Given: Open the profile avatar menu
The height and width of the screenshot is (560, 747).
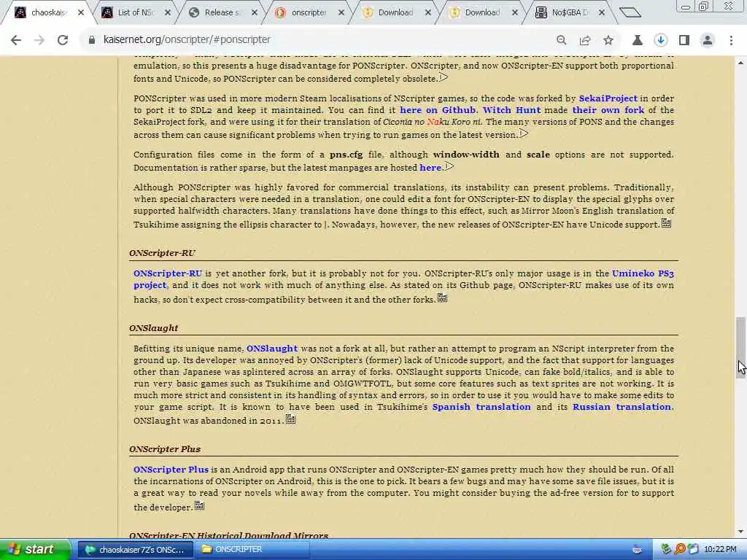Looking at the screenshot, I should click(708, 40).
